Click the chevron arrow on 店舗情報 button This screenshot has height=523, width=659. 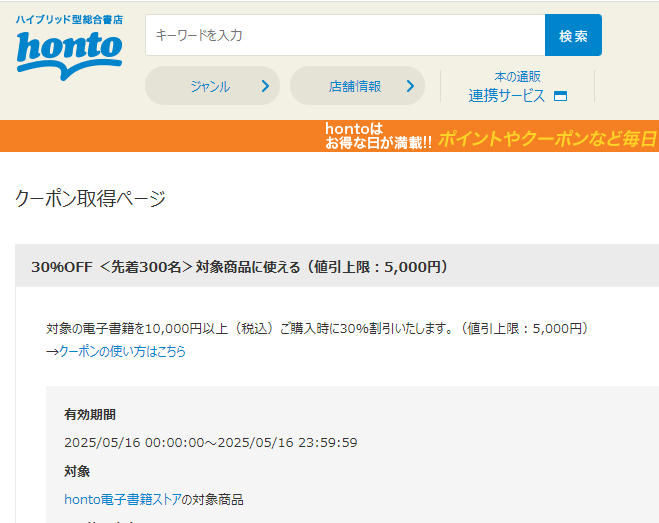tap(410, 86)
